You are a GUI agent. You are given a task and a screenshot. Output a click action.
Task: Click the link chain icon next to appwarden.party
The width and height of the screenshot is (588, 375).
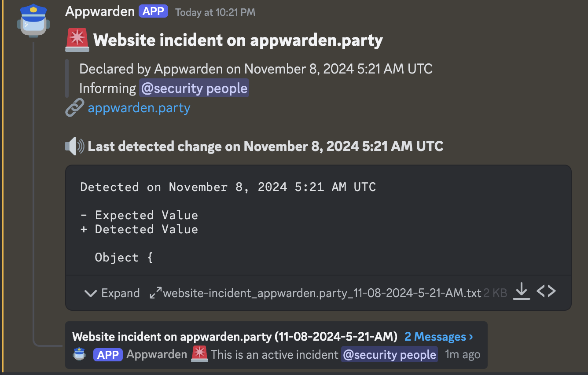[74, 107]
